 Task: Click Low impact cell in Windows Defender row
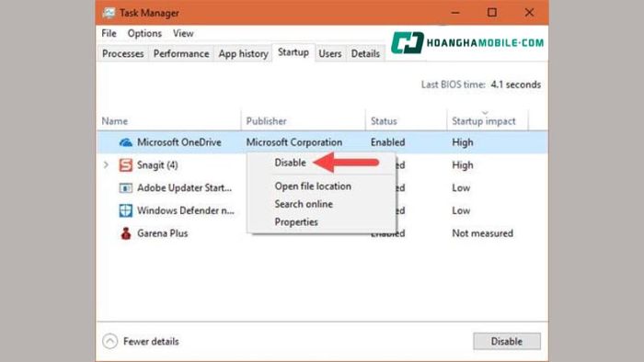pos(461,210)
